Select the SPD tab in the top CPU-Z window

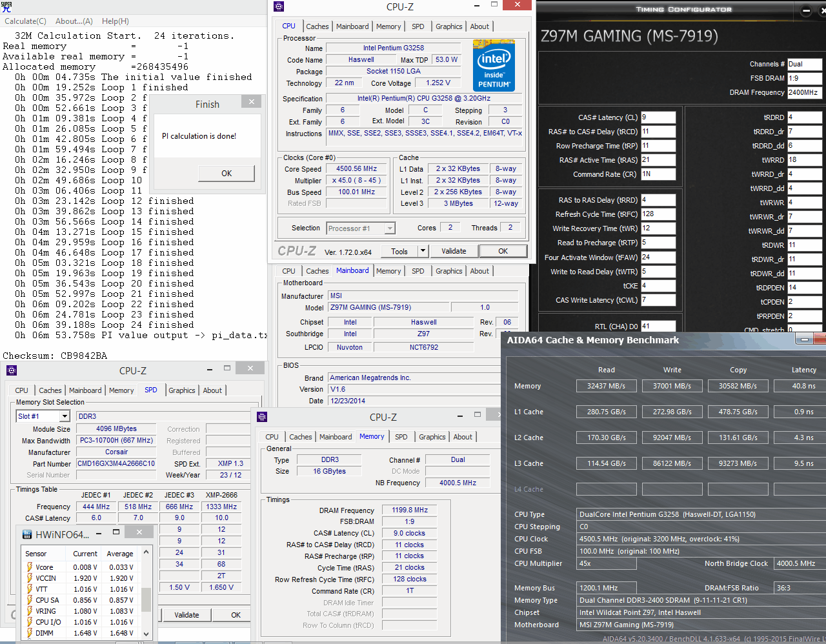(418, 26)
